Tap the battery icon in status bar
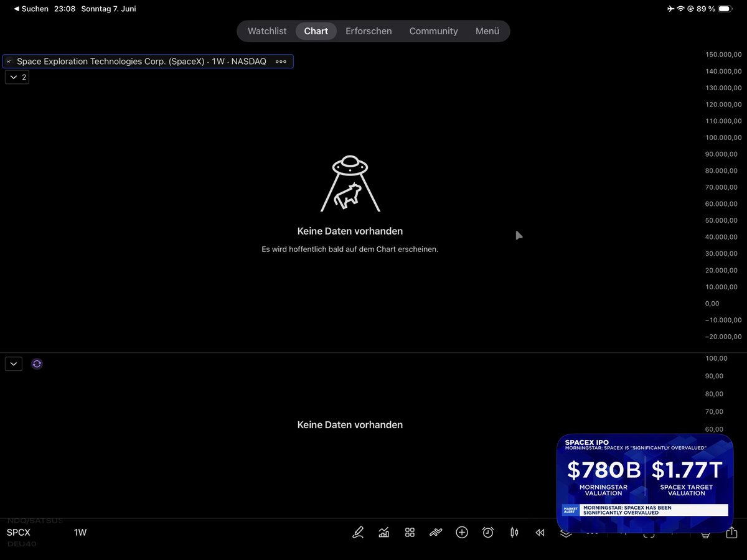747x560 pixels. [726, 9]
